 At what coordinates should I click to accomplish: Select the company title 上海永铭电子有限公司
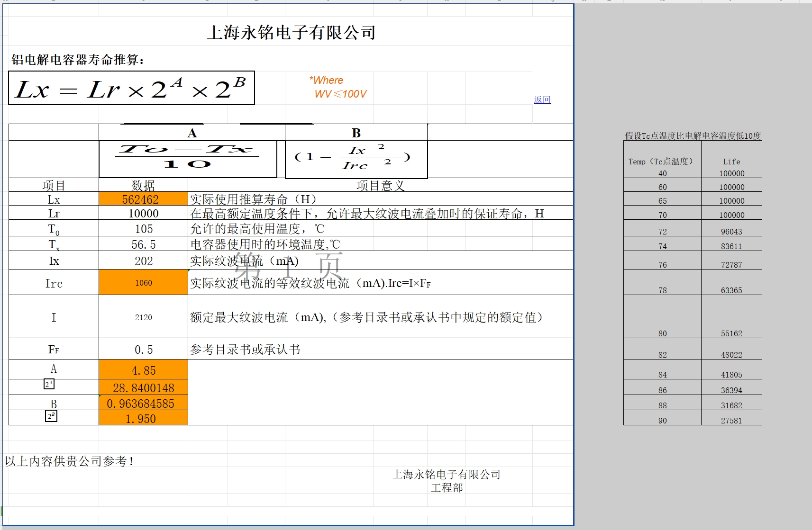click(x=291, y=33)
